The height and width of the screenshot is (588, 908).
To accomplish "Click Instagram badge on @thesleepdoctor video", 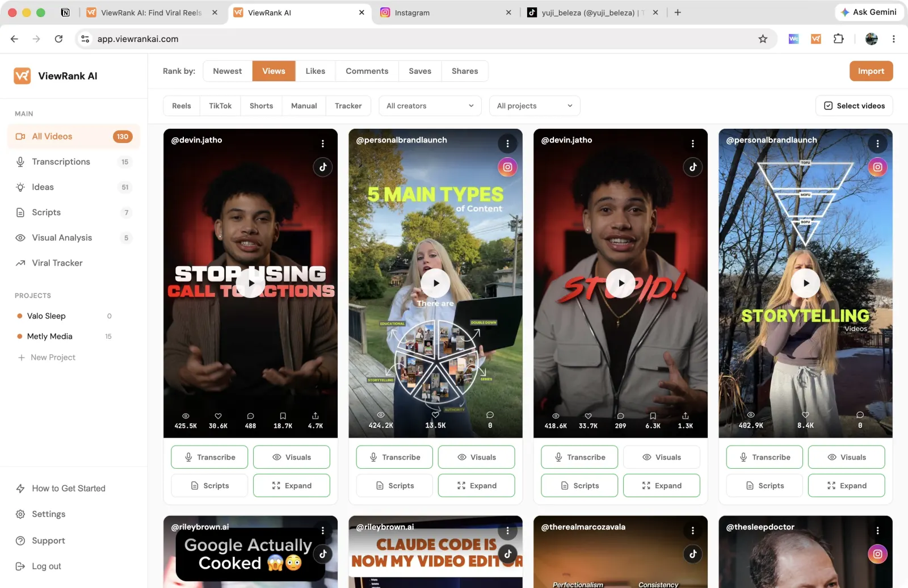I will pyautogui.click(x=877, y=554).
